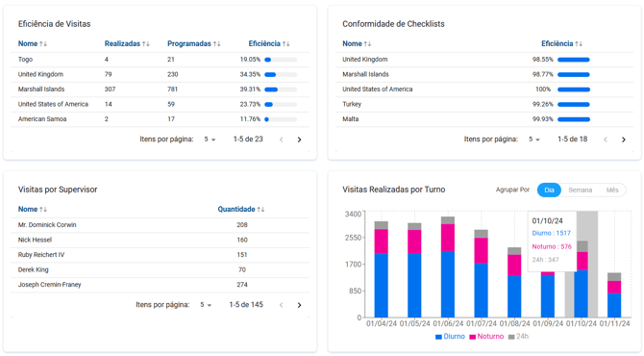Sort Eficiência de Visitas by Programadas arrows
The height and width of the screenshot is (356, 644).
coord(217,44)
